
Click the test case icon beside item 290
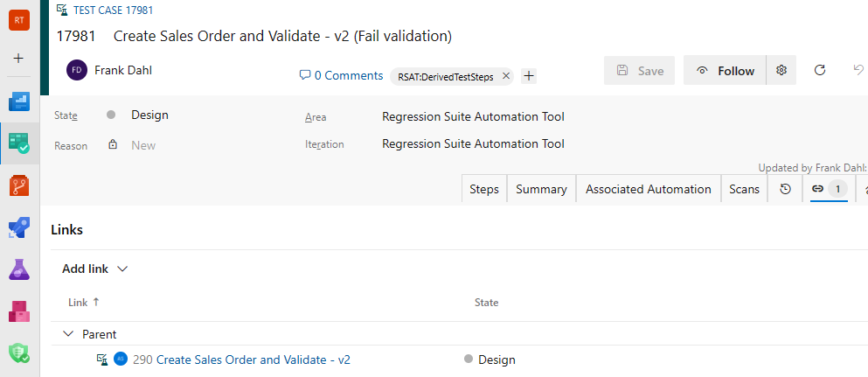102,360
